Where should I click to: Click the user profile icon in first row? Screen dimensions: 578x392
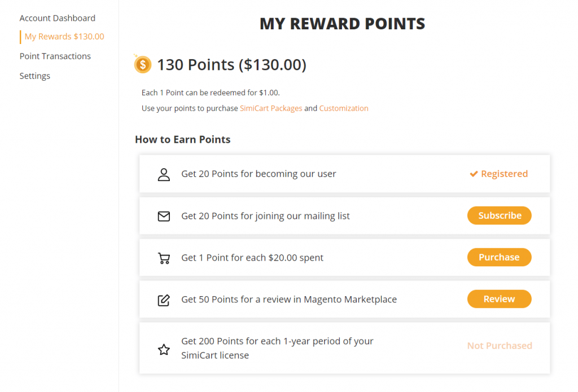click(x=164, y=175)
